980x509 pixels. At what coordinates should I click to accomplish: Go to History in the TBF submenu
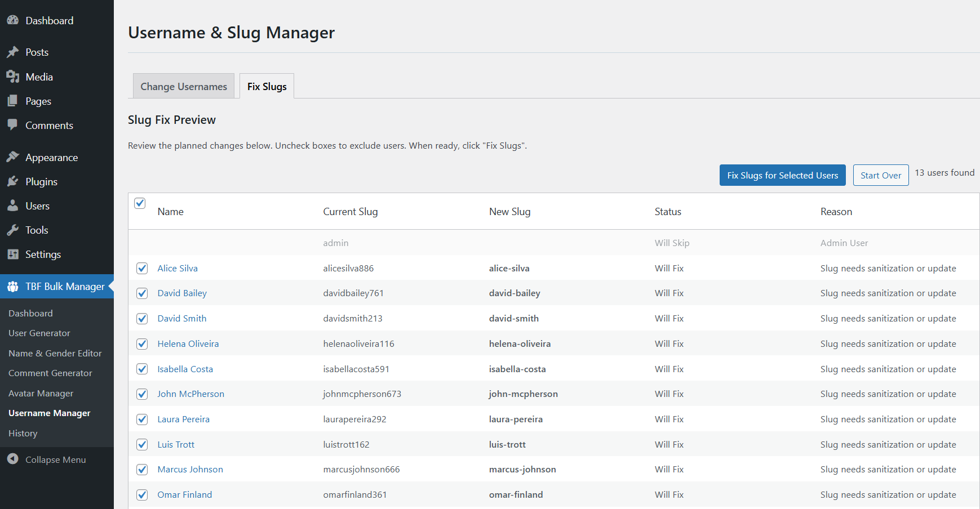tap(23, 434)
